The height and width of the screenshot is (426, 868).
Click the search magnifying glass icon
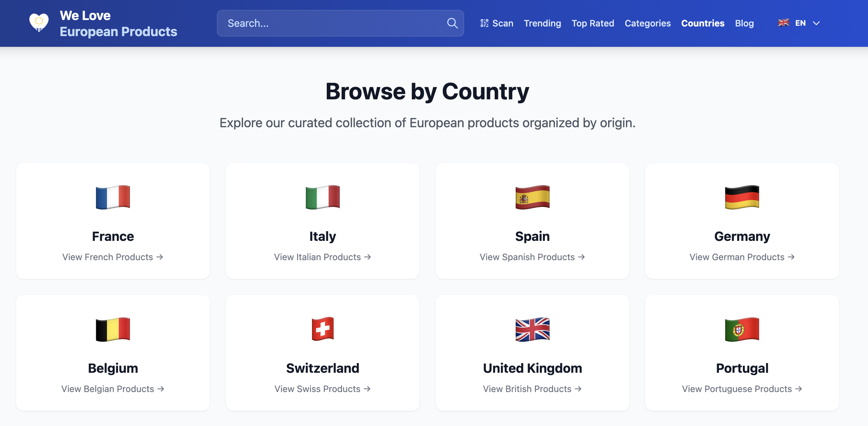[452, 23]
